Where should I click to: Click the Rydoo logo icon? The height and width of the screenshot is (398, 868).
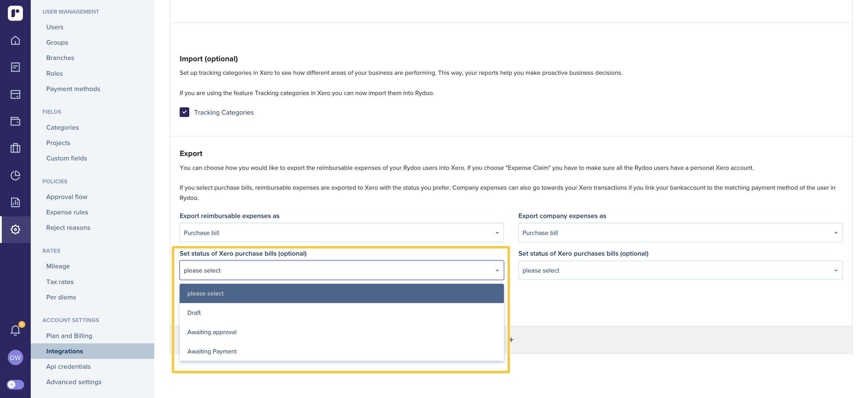[x=15, y=13]
